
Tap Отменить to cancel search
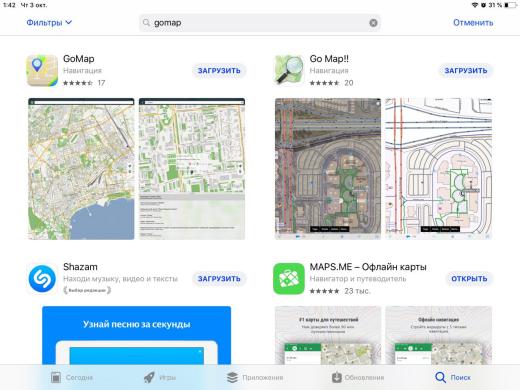473,23
